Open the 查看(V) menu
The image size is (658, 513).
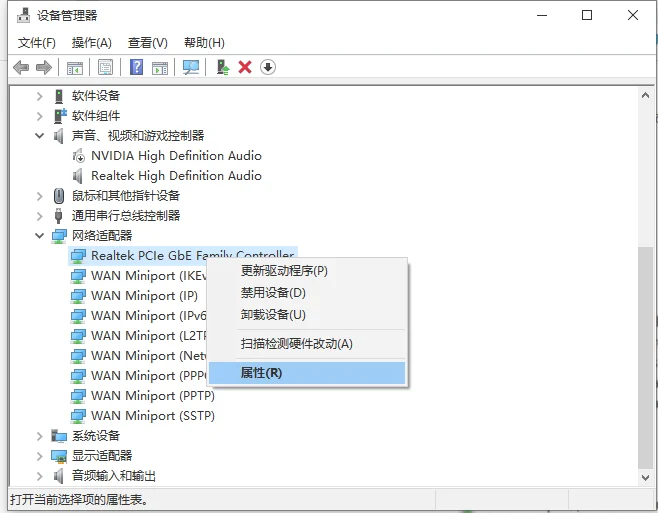coord(148,43)
